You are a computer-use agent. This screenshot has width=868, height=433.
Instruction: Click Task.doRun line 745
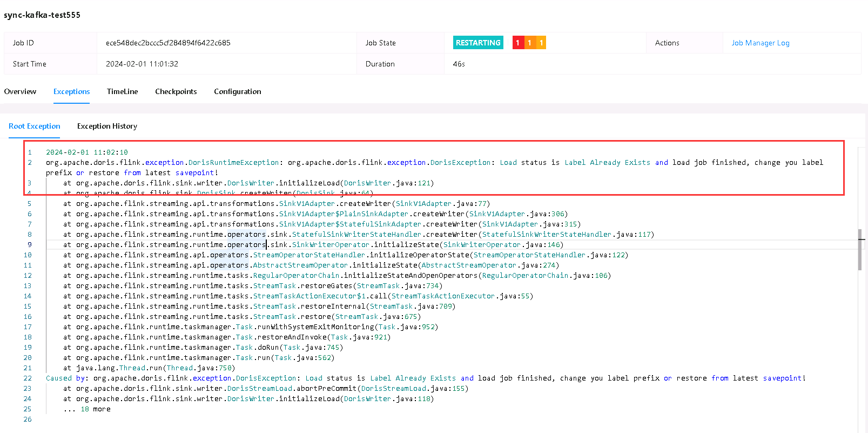click(203, 348)
